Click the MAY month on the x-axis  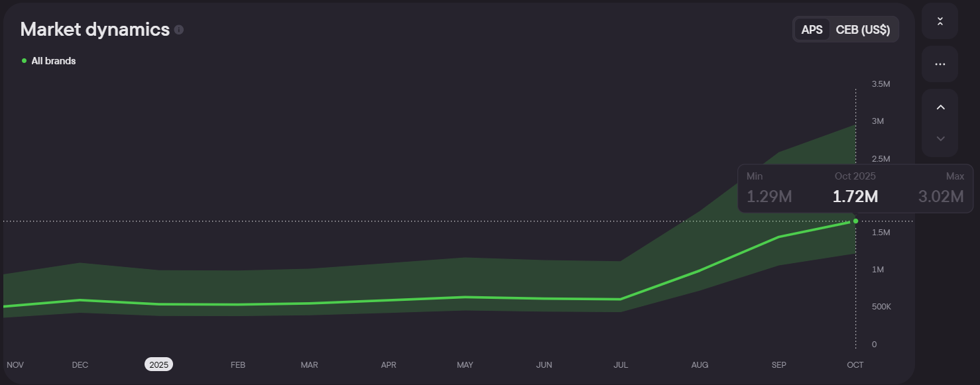(465, 364)
